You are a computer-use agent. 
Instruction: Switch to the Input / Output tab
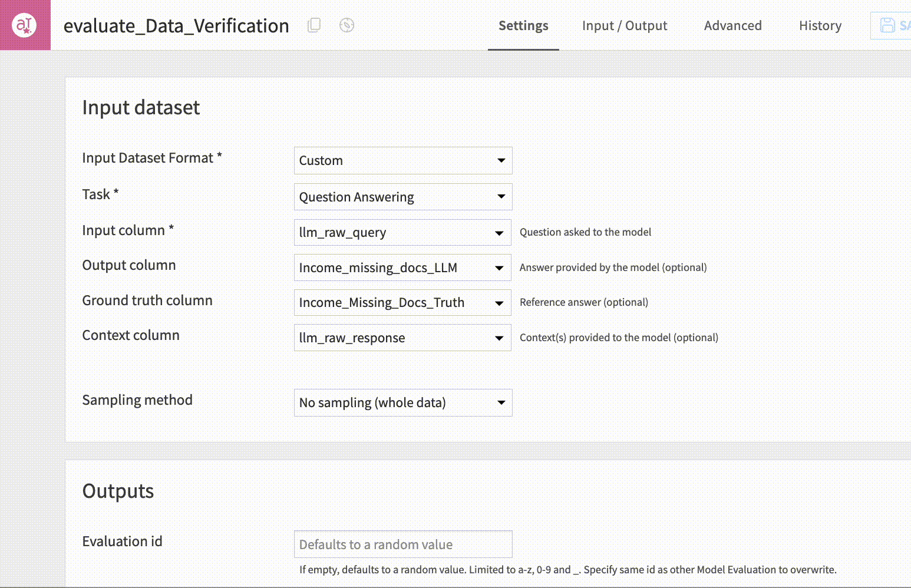(625, 25)
